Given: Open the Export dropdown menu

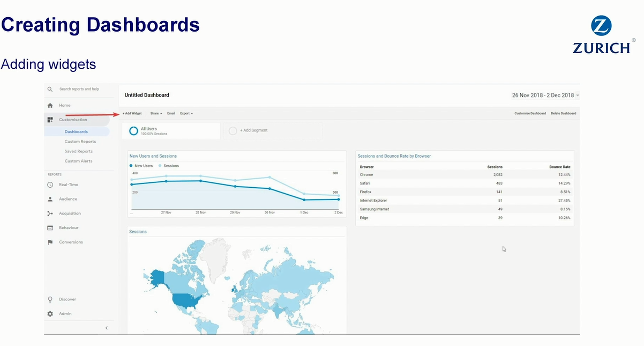Looking at the screenshot, I should tap(186, 114).
